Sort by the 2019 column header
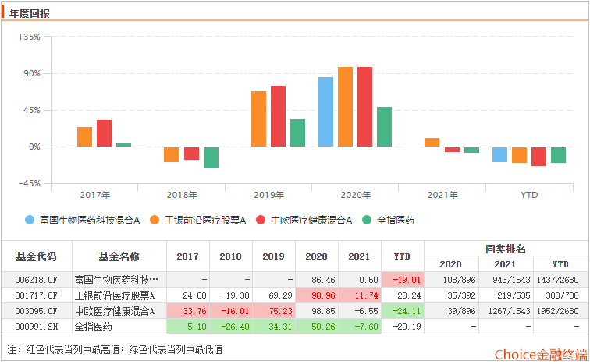 [x=274, y=256]
